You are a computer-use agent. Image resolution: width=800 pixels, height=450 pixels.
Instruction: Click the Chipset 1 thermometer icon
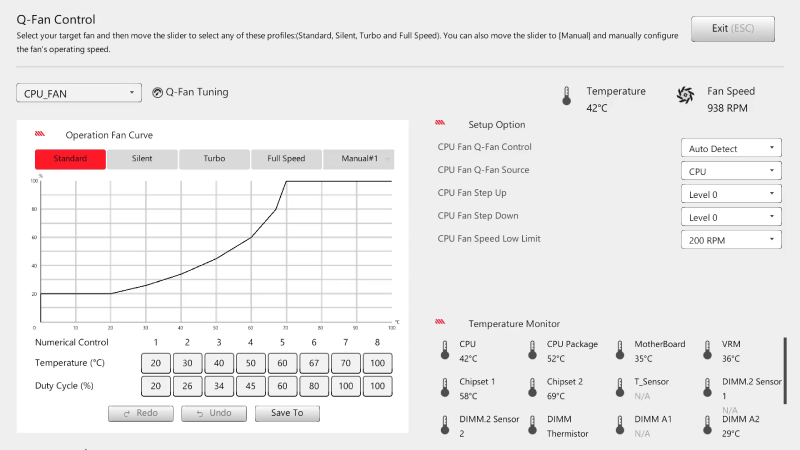445,387
